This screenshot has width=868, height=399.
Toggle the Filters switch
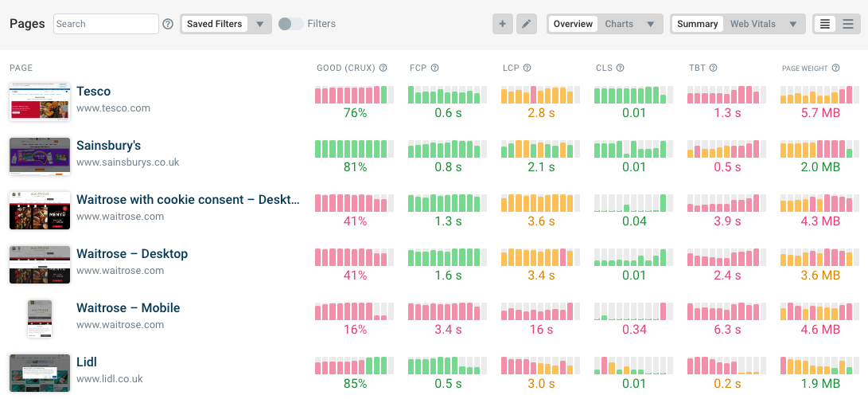(x=290, y=24)
